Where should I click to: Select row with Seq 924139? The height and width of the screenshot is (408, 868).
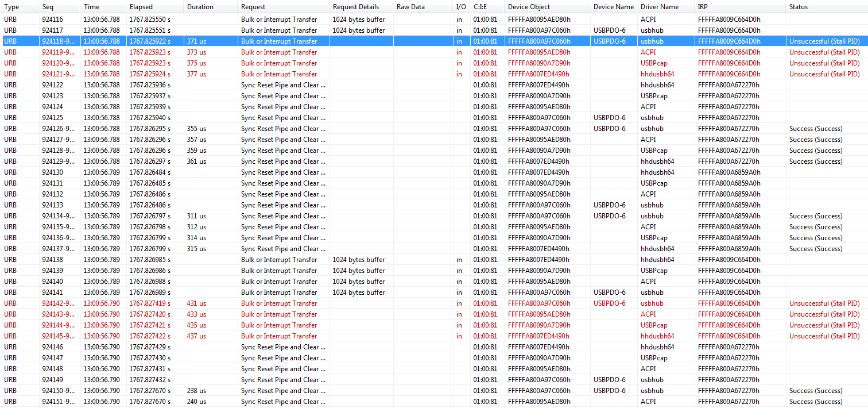click(x=434, y=271)
